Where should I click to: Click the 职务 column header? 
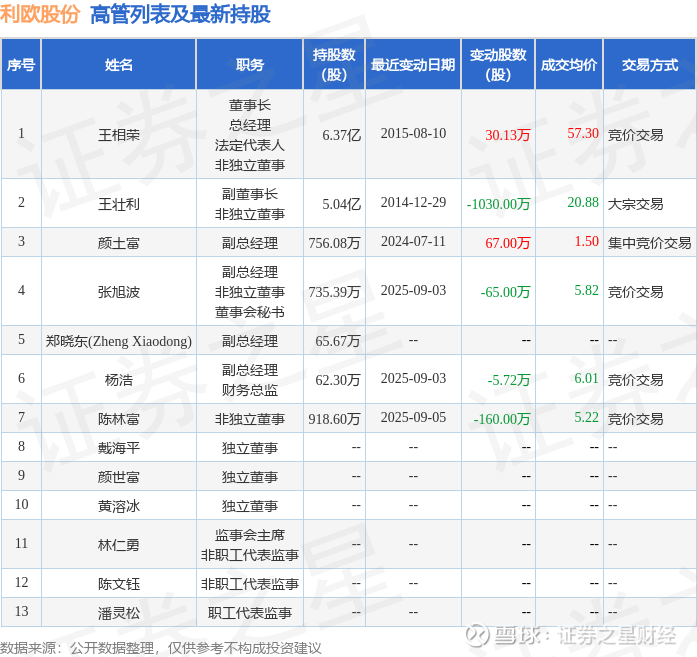249,65
